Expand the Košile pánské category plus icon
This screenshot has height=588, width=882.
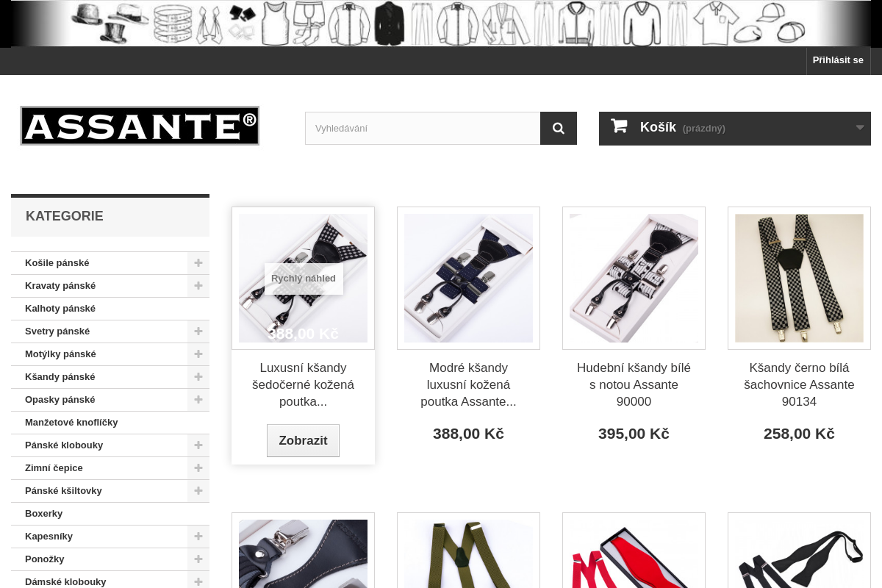(198, 263)
